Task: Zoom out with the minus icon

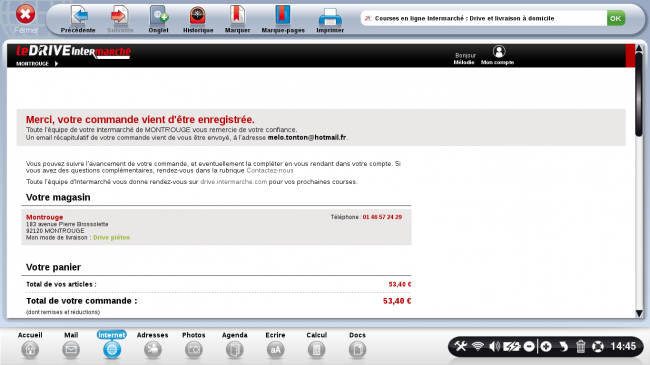Action: (529, 346)
